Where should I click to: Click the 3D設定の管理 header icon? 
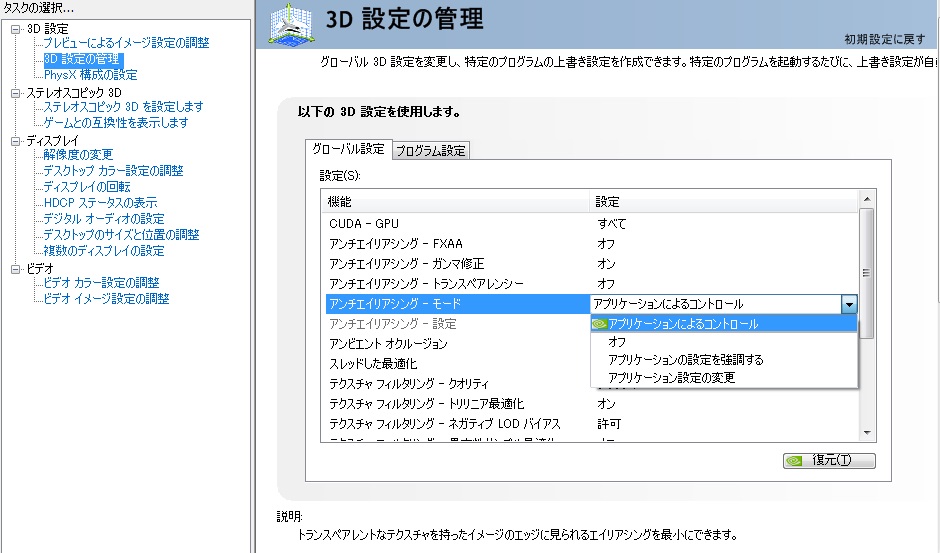(x=291, y=25)
